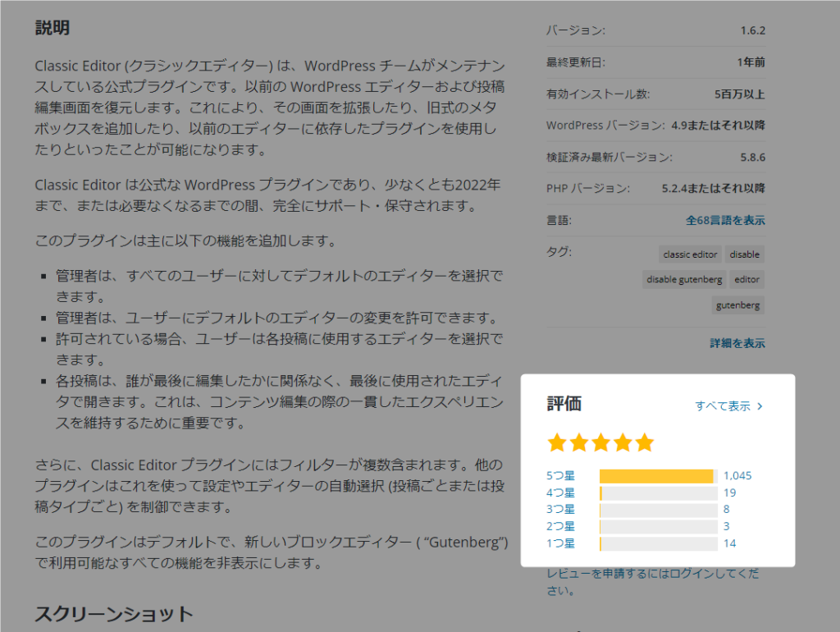
Task: Open the 3つ星 reviews link
Action: point(560,510)
